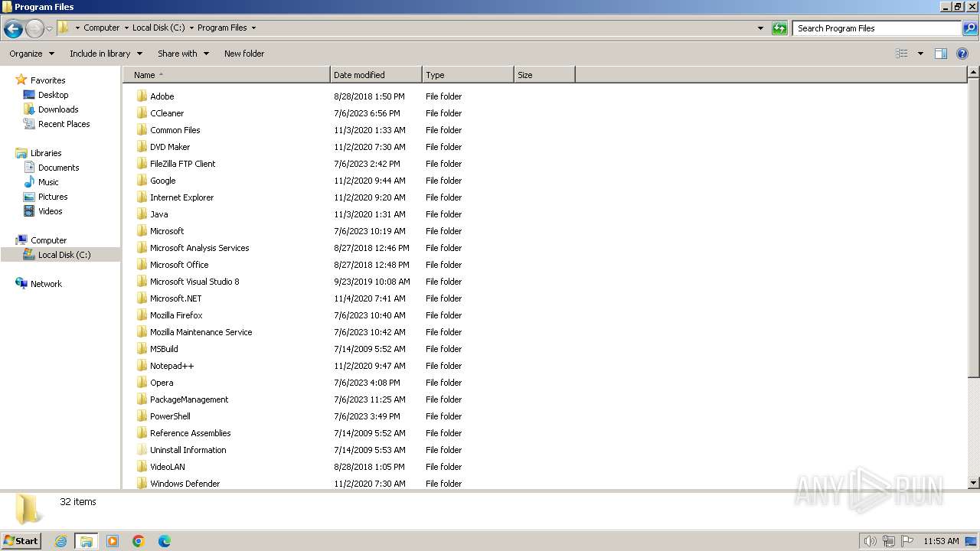Select the VideoLAN folder icon
Screen dimensions: 980x551
pos(142,467)
